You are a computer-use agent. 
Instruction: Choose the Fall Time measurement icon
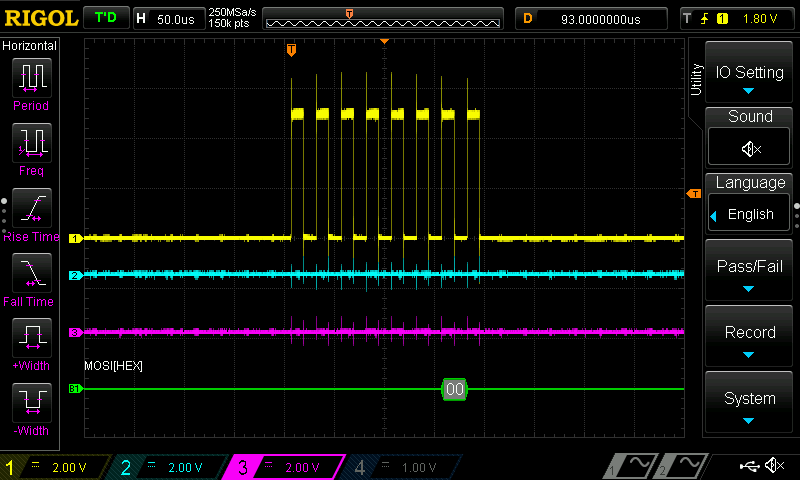32,273
